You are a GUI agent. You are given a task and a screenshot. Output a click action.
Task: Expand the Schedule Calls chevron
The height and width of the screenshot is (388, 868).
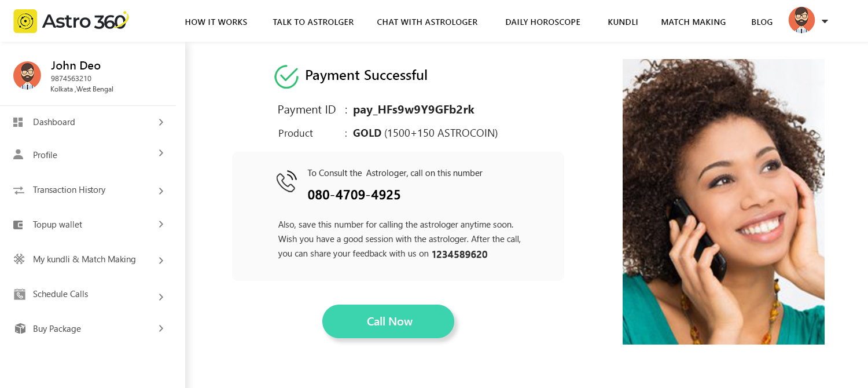pyautogui.click(x=161, y=297)
